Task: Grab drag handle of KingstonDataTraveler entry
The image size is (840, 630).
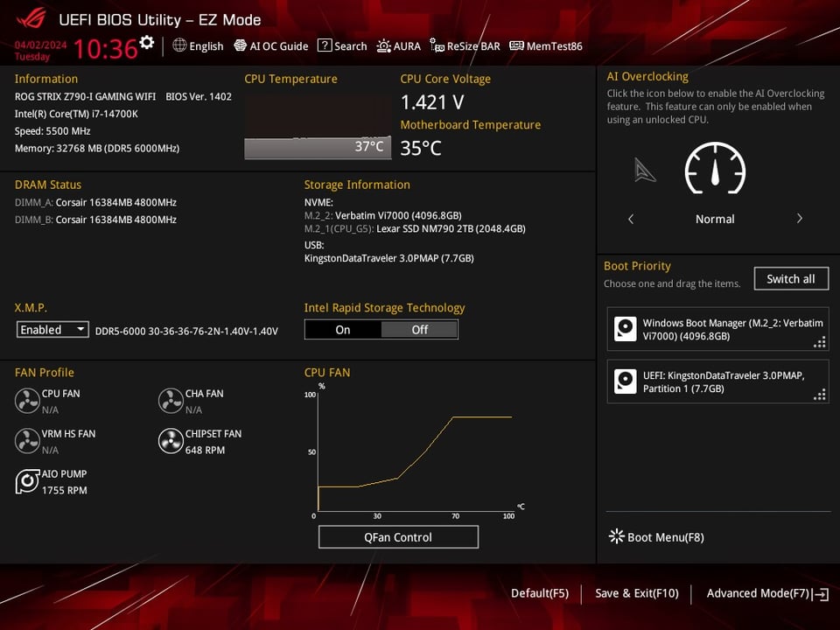Action: (820, 395)
